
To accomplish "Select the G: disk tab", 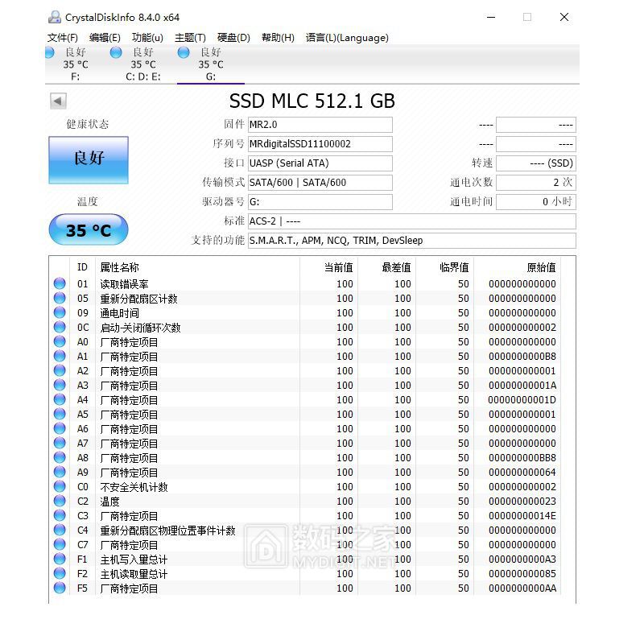I will pos(211,64).
